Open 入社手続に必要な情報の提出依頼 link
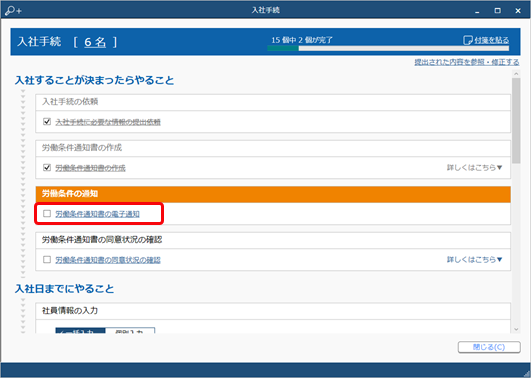The image size is (531, 378). (108, 122)
